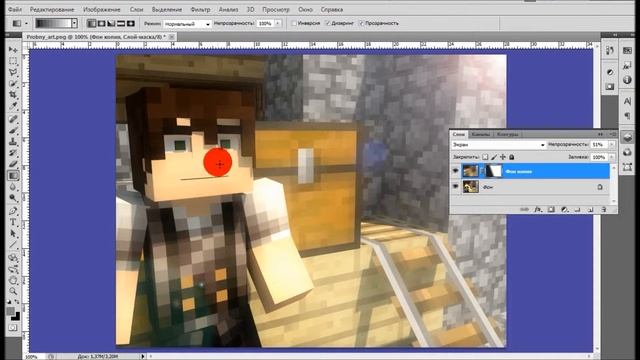Open the Файл menu
The width and height of the screenshot is (640, 360).
(15, 9)
